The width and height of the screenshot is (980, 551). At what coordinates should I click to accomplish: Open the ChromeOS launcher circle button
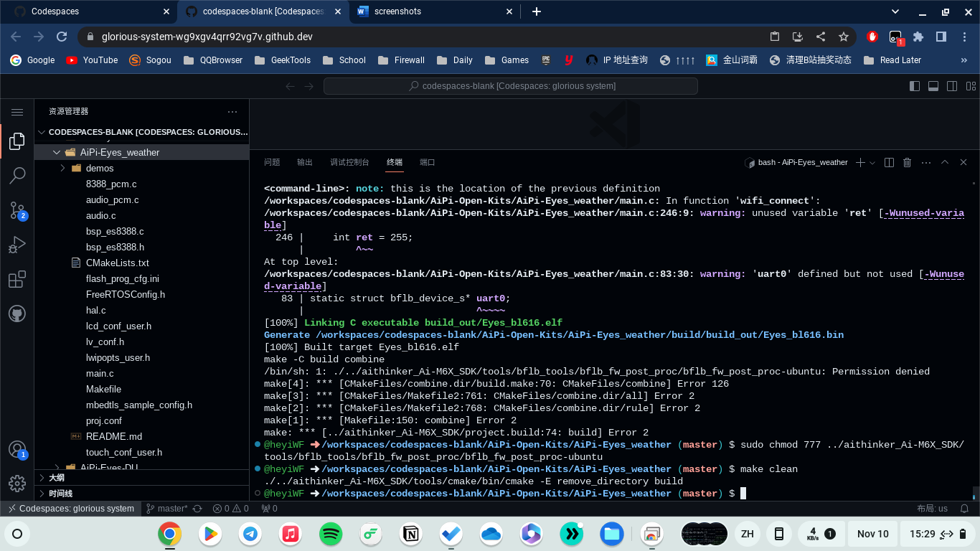[x=18, y=534]
